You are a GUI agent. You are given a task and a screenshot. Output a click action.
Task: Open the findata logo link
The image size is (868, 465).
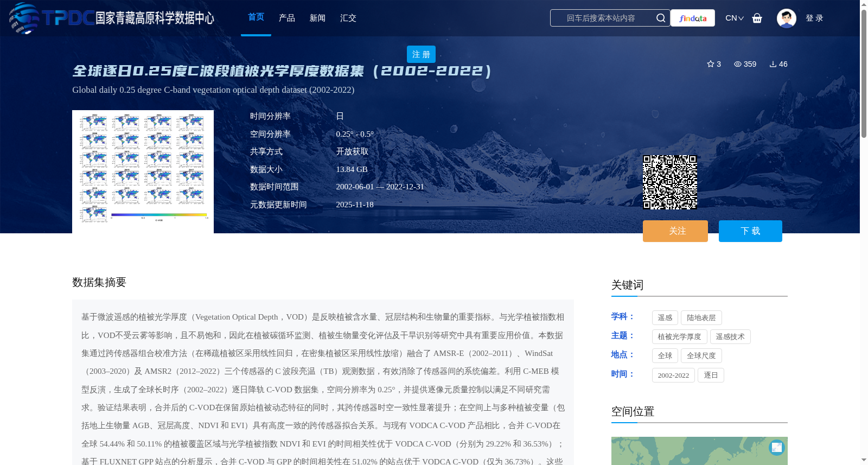pyautogui.click(x=693, y=18)
